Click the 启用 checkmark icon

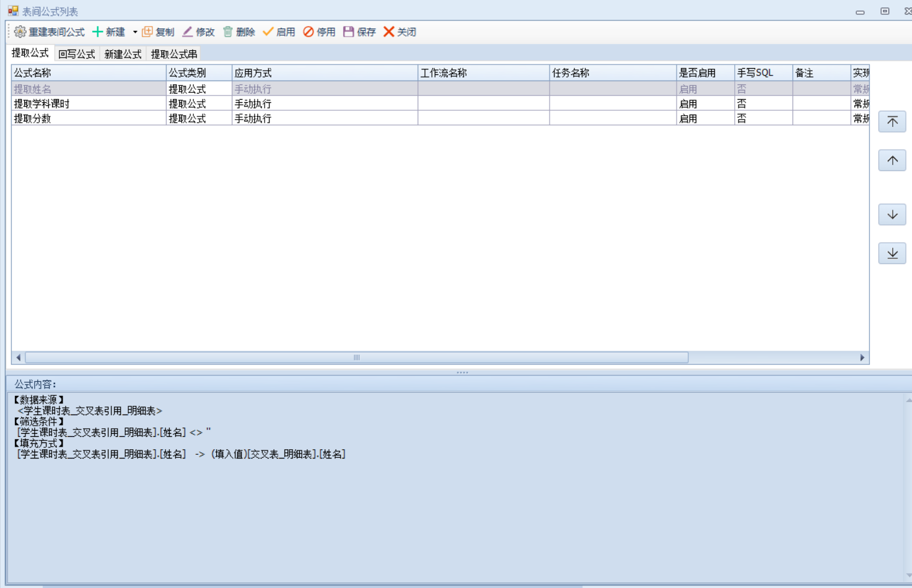268,32
